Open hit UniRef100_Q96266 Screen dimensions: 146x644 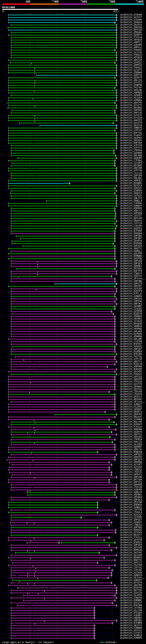point(131,27)
